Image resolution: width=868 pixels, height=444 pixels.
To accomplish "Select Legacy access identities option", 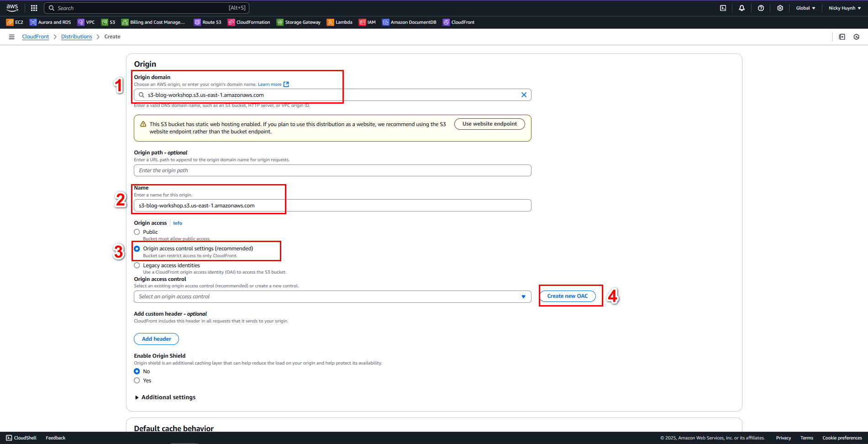I will click(x=137, y=265).
